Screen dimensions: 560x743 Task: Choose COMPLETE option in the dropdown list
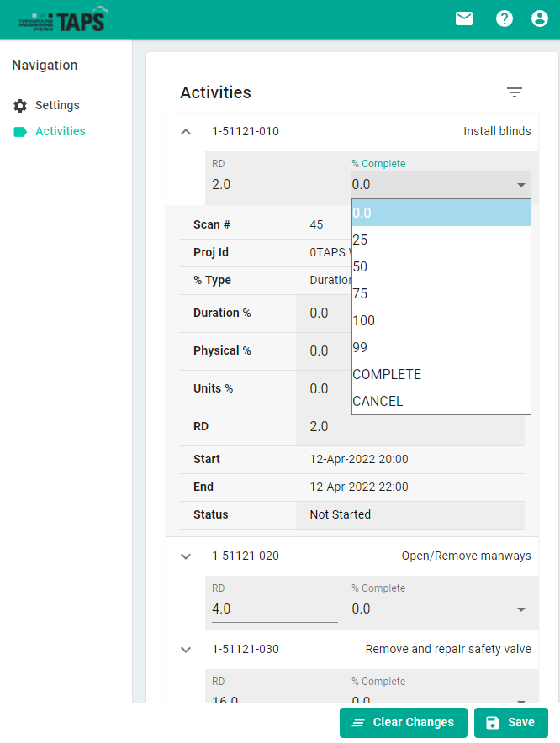click(441, 374)
